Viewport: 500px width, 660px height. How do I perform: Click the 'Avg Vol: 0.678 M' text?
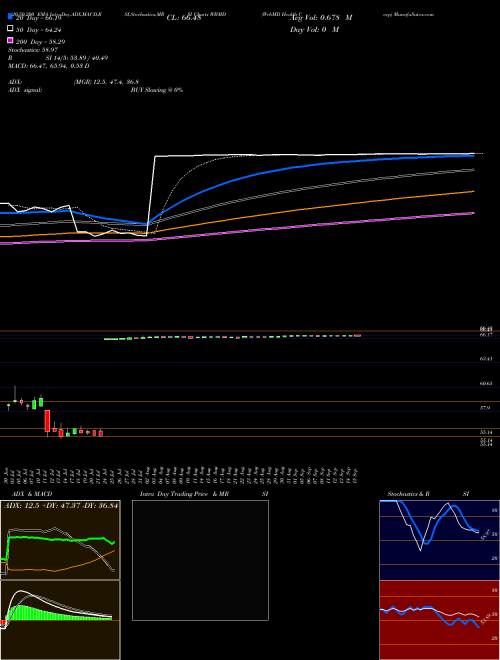[x=321, y=18]
